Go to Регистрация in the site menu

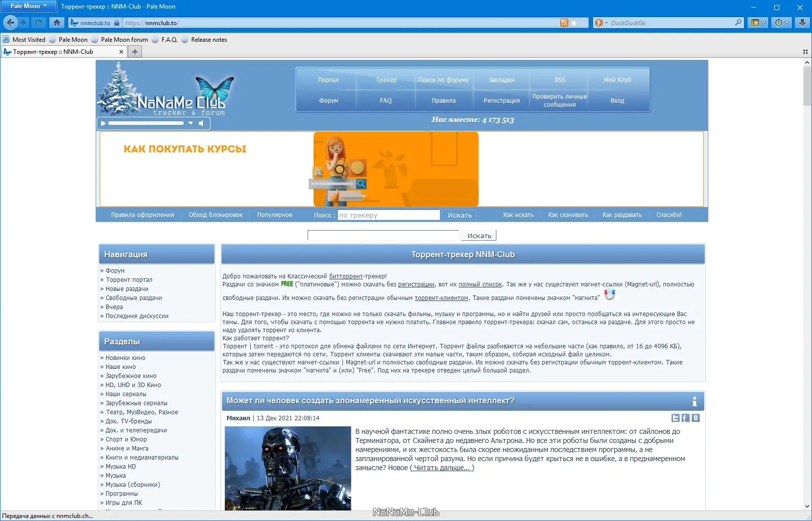point(502,101)
